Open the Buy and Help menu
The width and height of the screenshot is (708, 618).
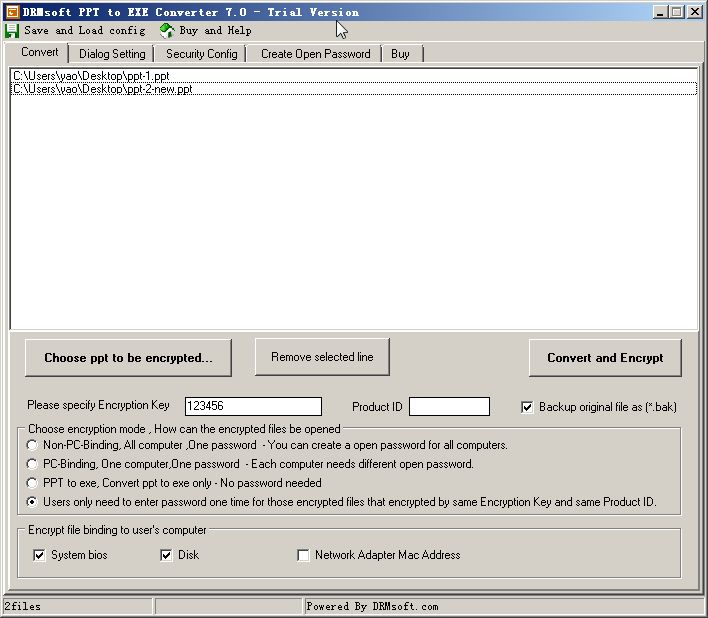click(x=215, y=31)
